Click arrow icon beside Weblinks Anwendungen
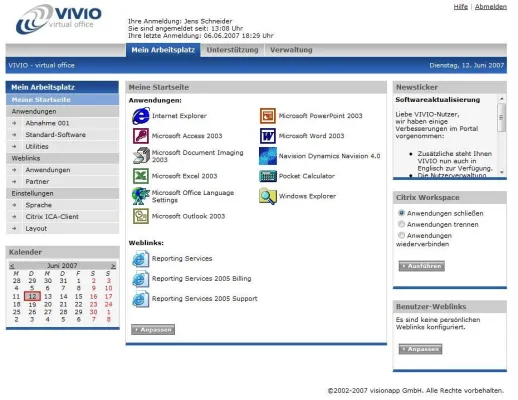Image resolution: width=518 pixels, height=400 pixels. coord(14,170)
